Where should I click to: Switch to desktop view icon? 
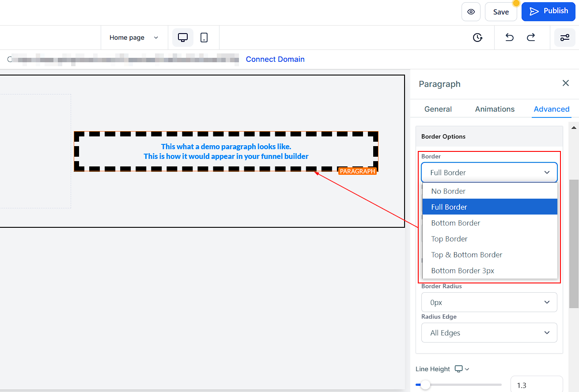point(183,38)
